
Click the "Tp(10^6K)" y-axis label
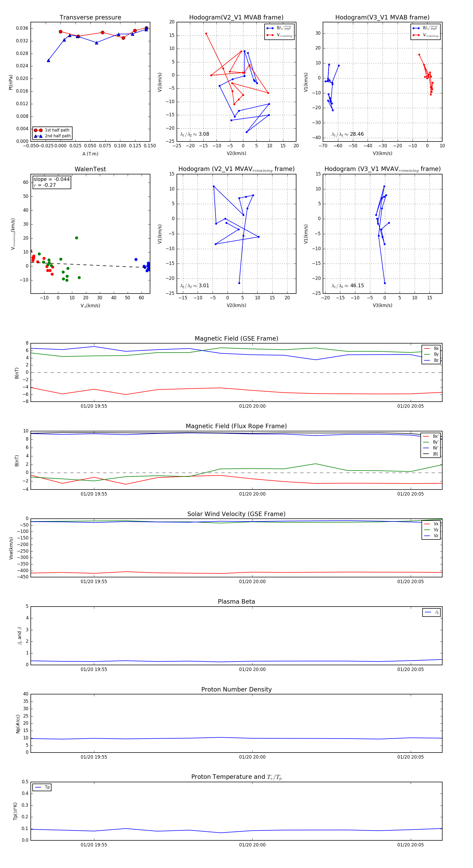tap(15, 811)
